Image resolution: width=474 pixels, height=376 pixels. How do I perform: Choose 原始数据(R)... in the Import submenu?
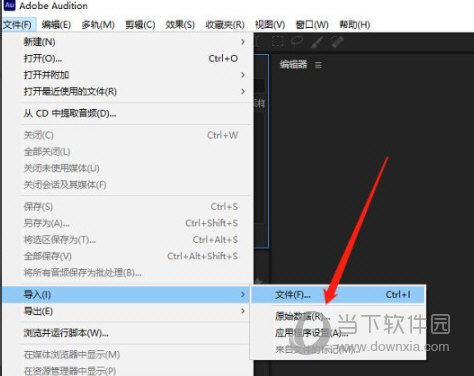[338, 316]
